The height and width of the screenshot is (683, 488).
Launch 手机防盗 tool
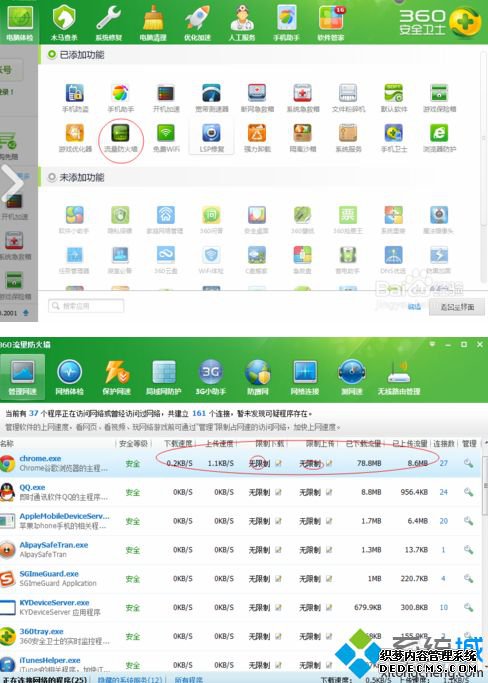click(75, 98)
